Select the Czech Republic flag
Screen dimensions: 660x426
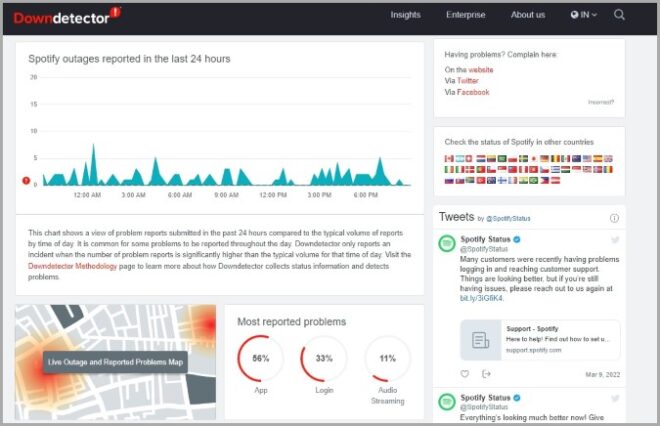(x=545, y=169)
